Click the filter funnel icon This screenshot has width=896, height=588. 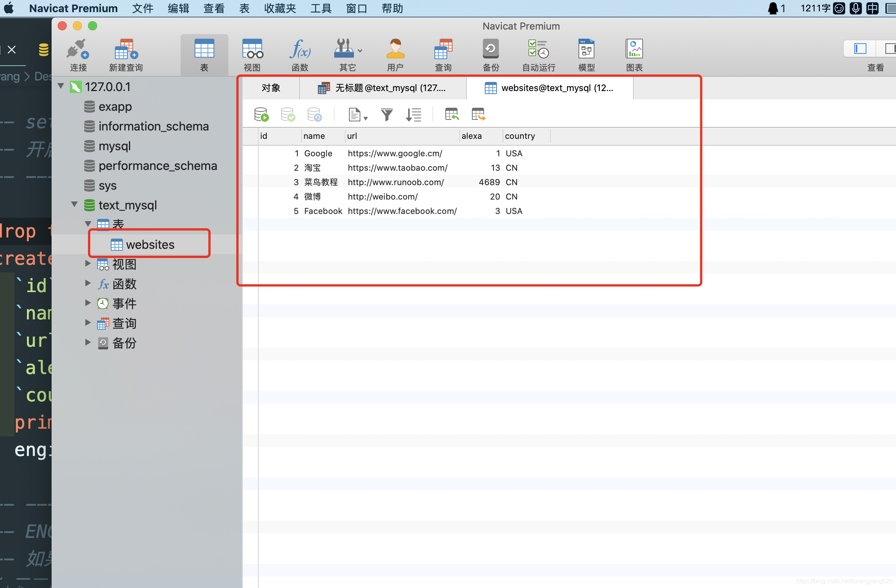click(387, 114)
